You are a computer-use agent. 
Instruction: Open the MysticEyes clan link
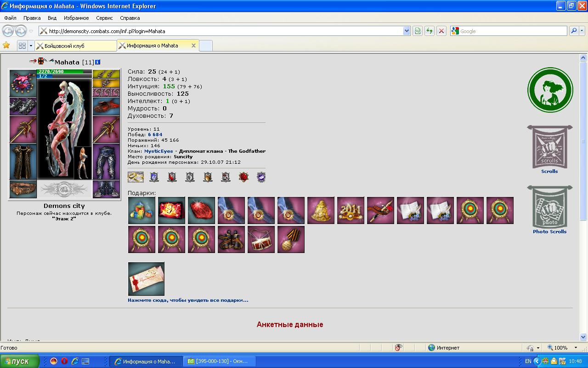click(x=158, y=151)
